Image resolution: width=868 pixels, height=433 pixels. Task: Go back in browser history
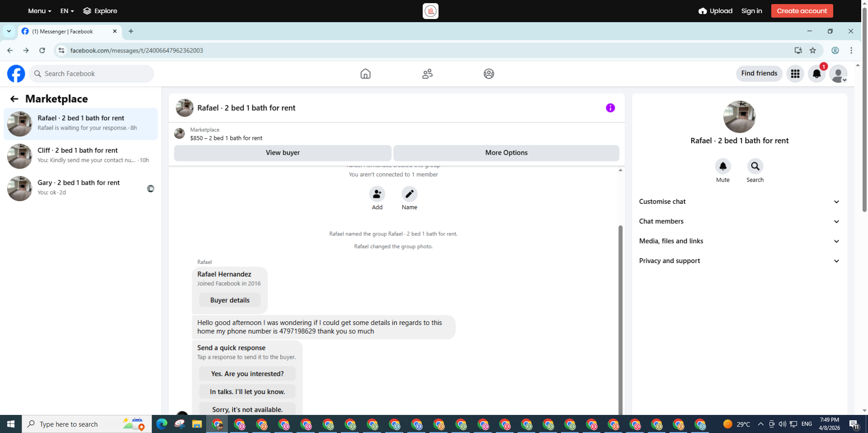(10, 51)
